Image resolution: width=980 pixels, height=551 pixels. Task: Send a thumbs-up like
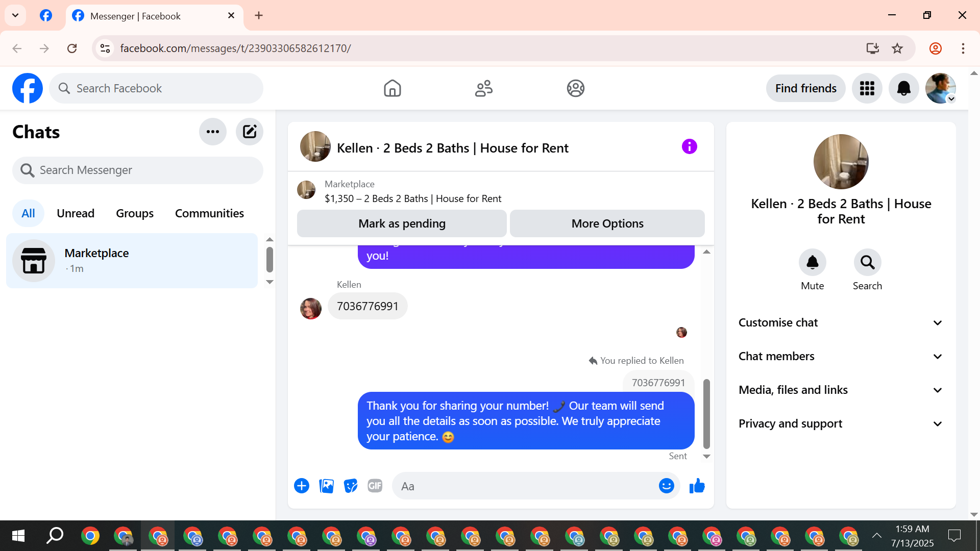point(697,486)
